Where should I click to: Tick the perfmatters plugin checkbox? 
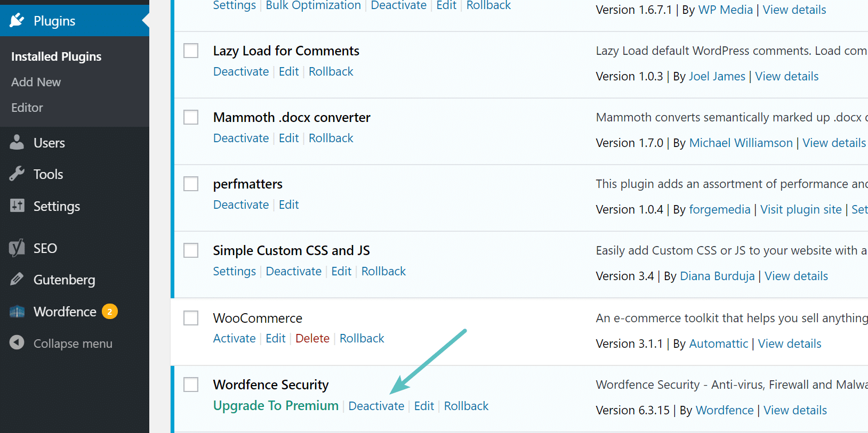click(x=190, y=183)
